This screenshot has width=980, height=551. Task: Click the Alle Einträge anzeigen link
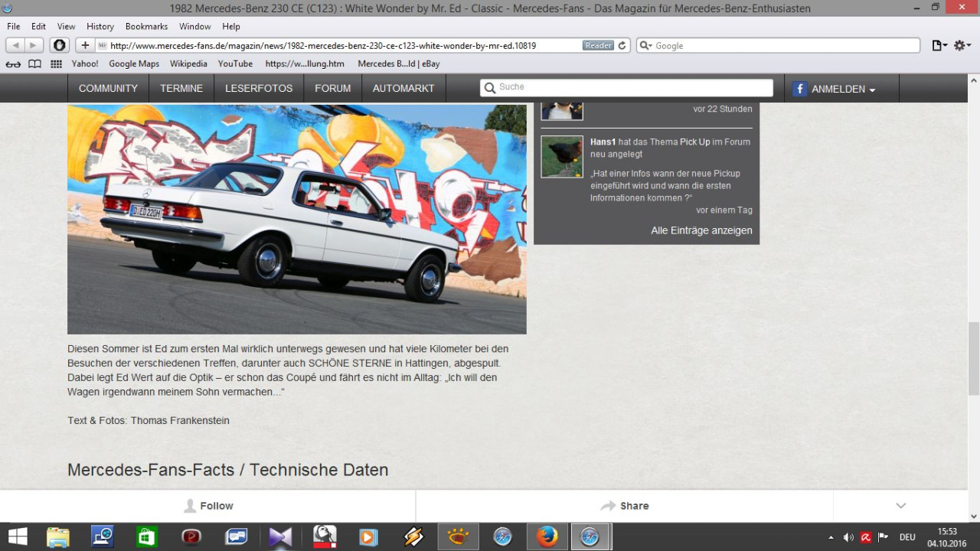tap(701, 230)
